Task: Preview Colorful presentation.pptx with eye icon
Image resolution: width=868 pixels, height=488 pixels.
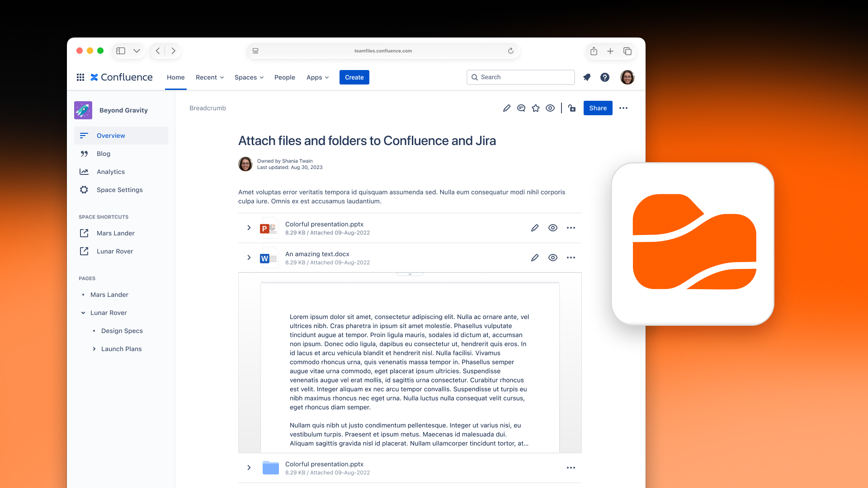Action: tap(553, 228)
